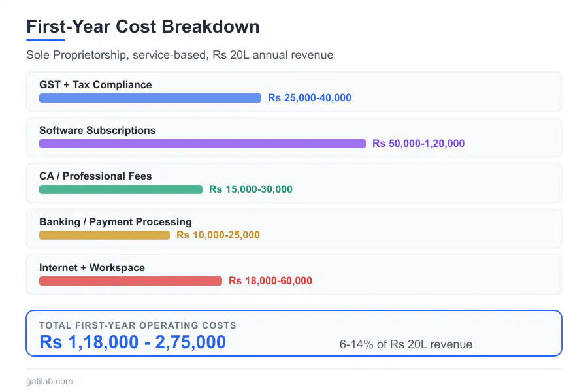Screen dimensions: 588x392
Task: Click the red Internet + Workspace bar
Action: [x=130, y=281]
